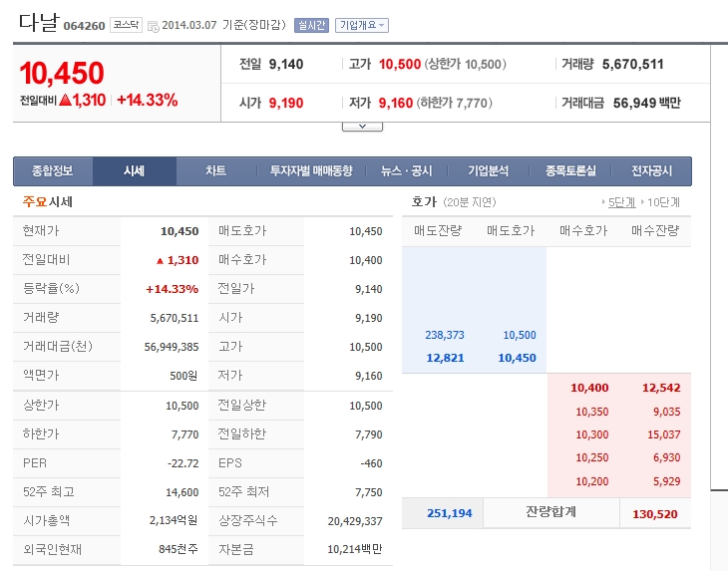Click total ask remaining 251,194
Viewport: 728px width, 571px height.
[x=450, y=513]
